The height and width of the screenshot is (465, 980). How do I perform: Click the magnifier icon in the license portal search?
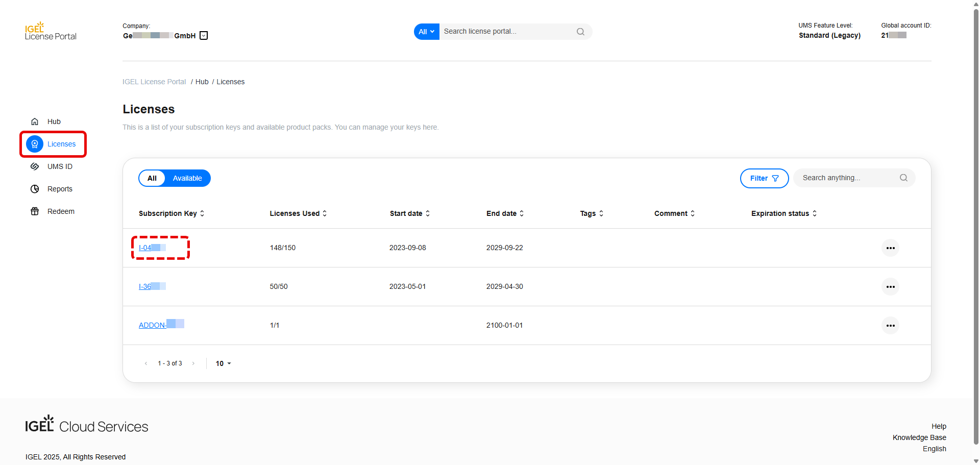(580, 31)
